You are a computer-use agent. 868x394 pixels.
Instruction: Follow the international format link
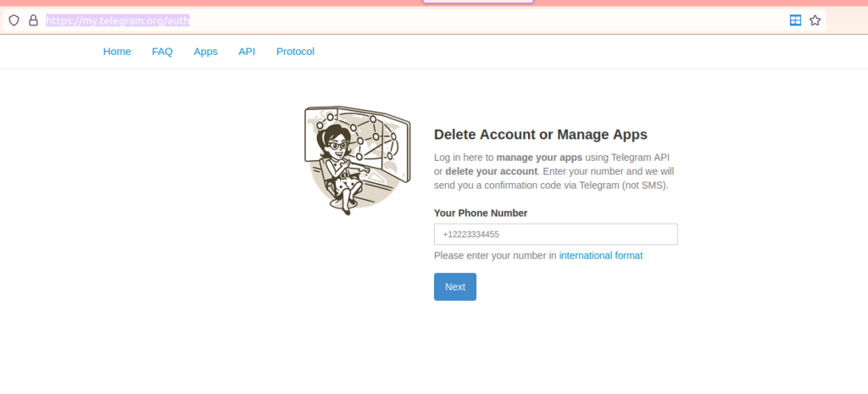tap(601, 256)
